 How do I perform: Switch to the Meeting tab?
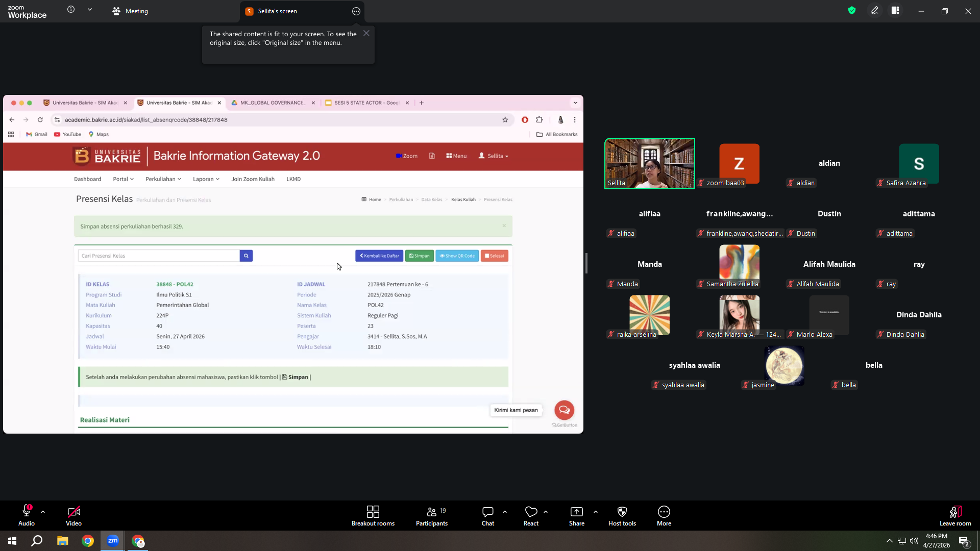pyautogui.click(x=130, y=11)
